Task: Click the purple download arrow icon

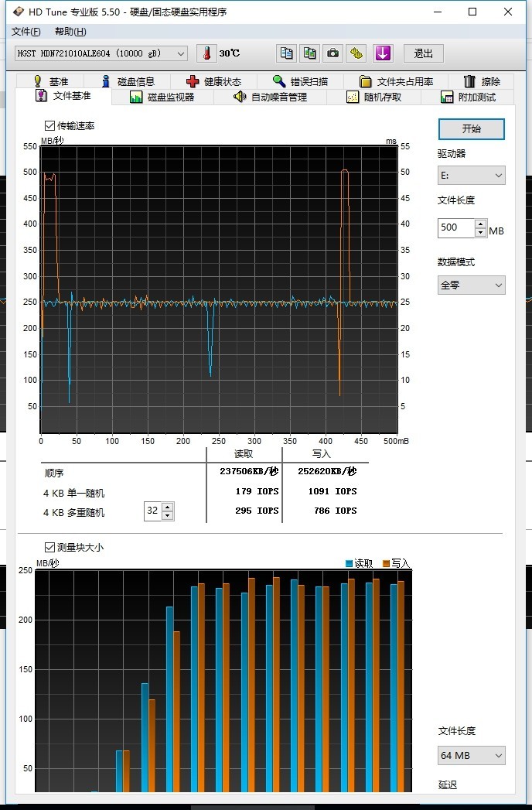Action: pos(383,53)
